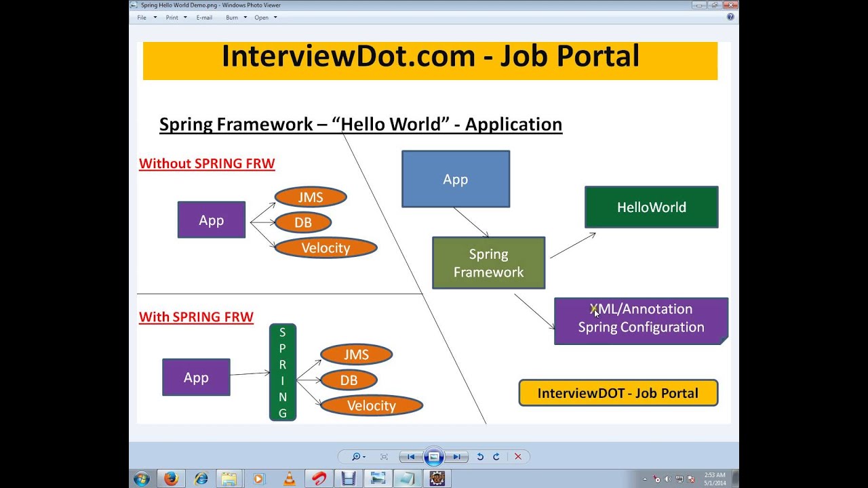Open the Windows Start menu

(142, 479)
